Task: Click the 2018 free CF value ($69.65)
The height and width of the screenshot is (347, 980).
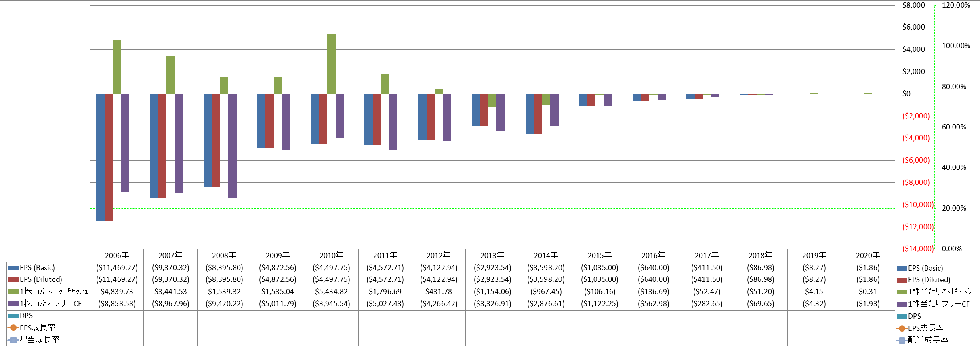Action: point(761,304)
